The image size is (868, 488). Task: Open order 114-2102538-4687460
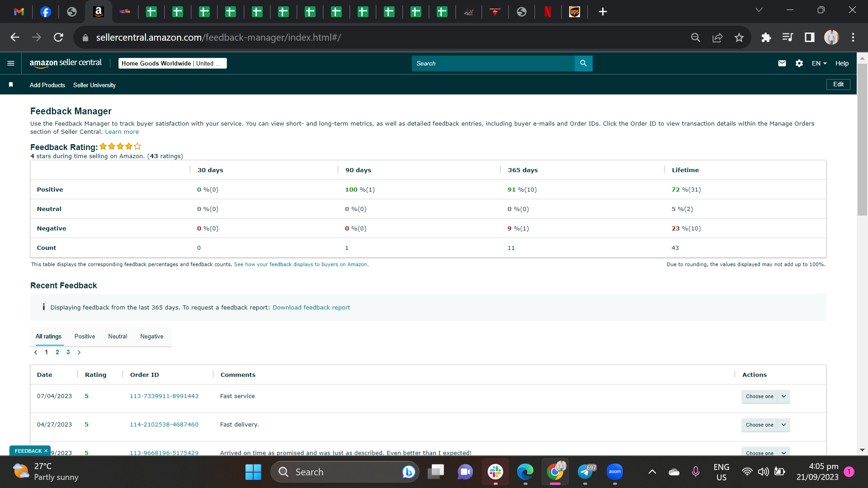point(164,425)
